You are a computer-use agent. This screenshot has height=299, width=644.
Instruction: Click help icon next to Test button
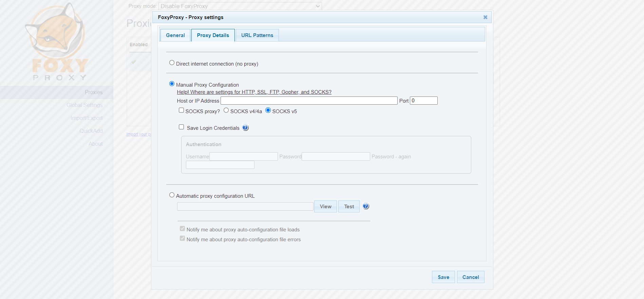point(366,206)
